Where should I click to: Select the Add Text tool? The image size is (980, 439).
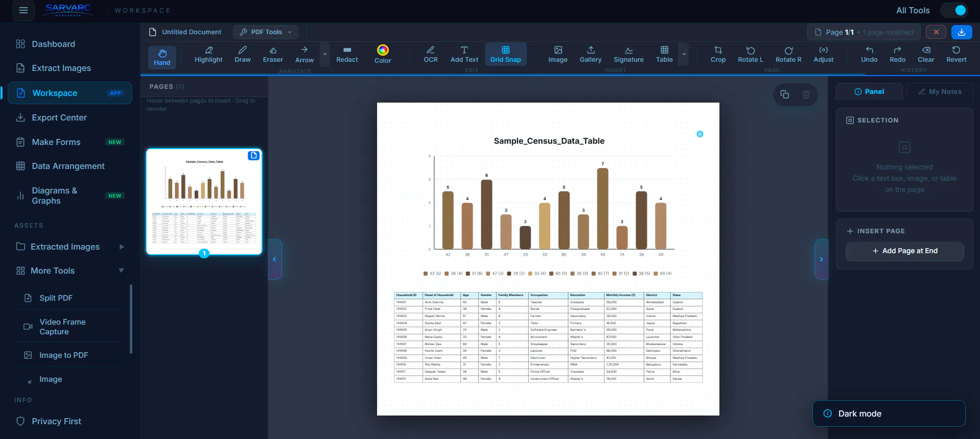coord(464,55)
